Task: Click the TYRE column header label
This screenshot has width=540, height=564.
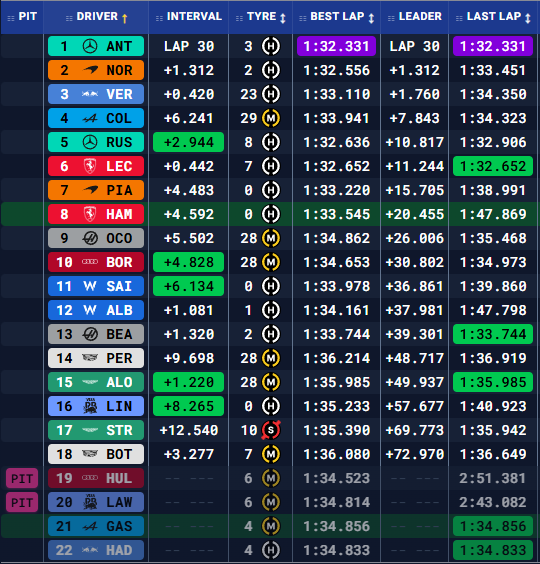Action: coord(262,17)
